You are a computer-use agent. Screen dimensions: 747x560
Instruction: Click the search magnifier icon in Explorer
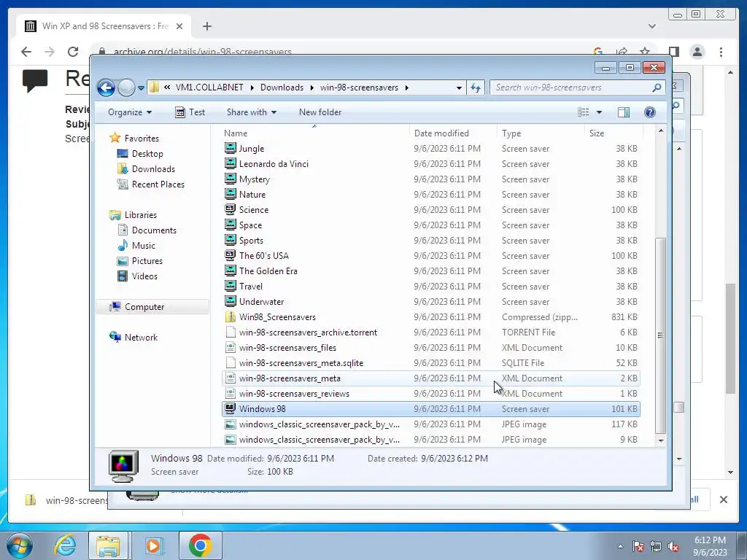657,87
